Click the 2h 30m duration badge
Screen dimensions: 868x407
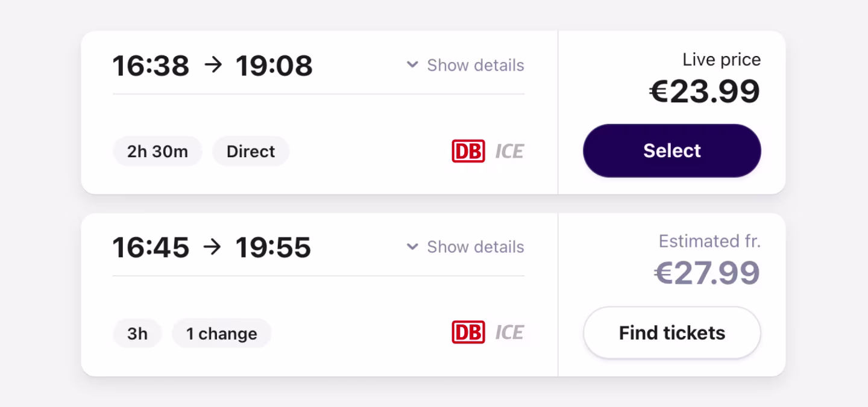pos(157,151)
